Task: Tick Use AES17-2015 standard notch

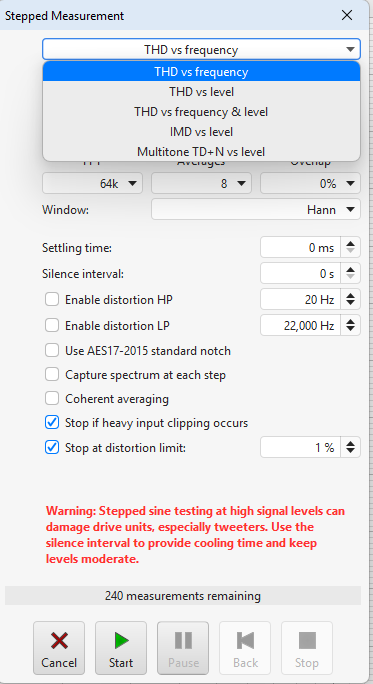Action: 52,350
